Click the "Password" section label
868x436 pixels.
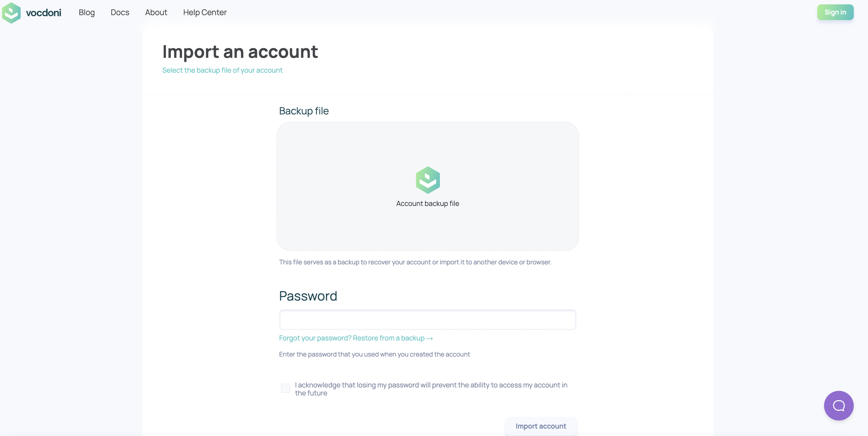[308, 296]
